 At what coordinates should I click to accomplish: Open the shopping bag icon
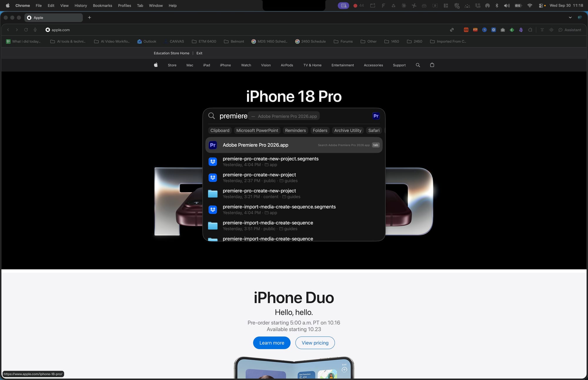tap(432, 65)
